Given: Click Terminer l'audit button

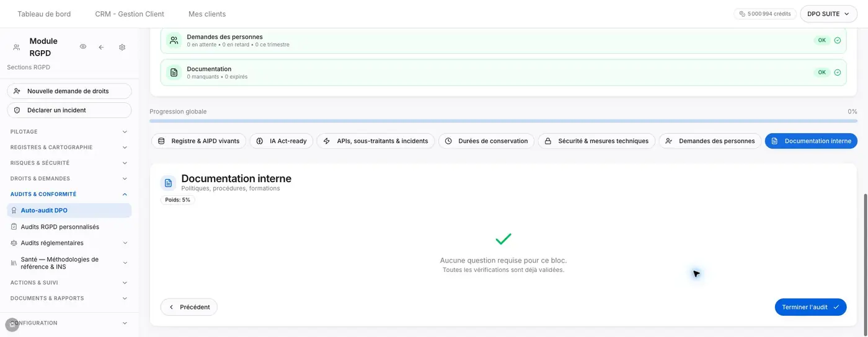Looking at the screenshot, I should pos(810,307).
